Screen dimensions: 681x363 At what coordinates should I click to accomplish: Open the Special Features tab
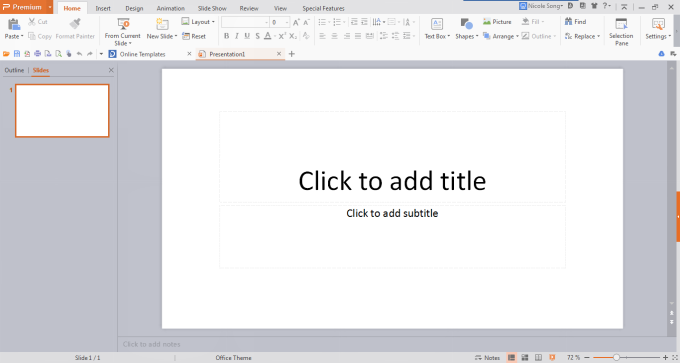pos(323,8)
